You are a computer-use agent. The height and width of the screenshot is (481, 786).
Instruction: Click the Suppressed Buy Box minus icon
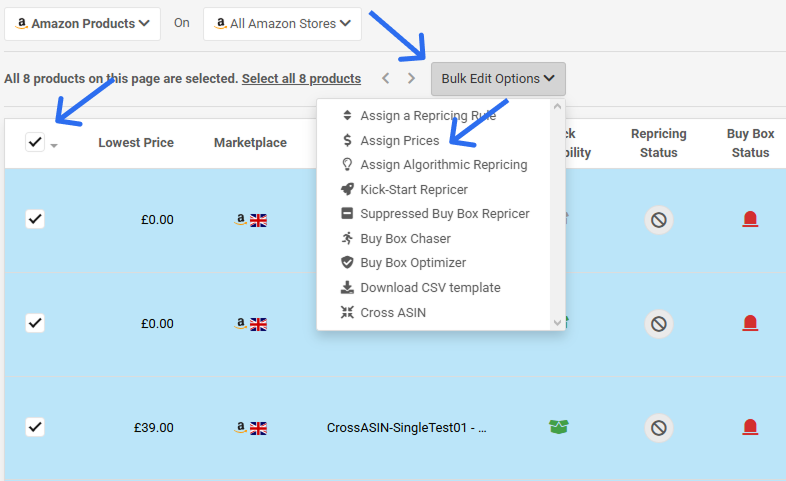pyautogui.click(x=347, y=213)
